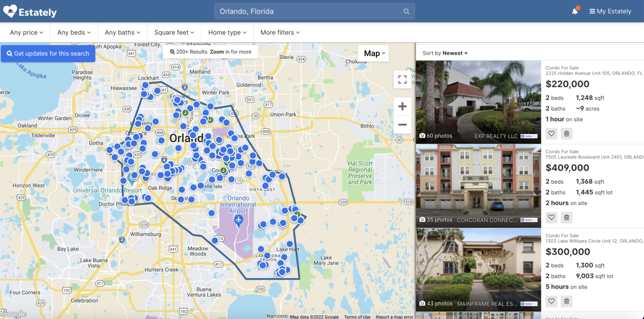
Task: Remove the $300,000 listing with the trash toggle
Action: [x=566, y=301]
